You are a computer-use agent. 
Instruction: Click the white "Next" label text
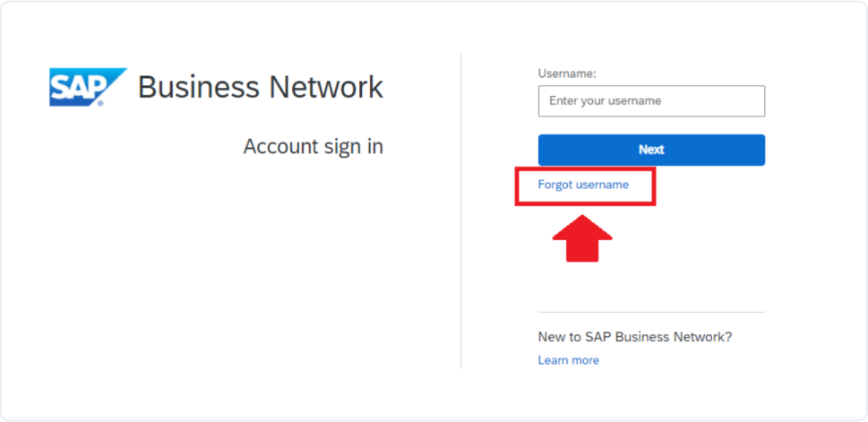[x=651, y=150]
